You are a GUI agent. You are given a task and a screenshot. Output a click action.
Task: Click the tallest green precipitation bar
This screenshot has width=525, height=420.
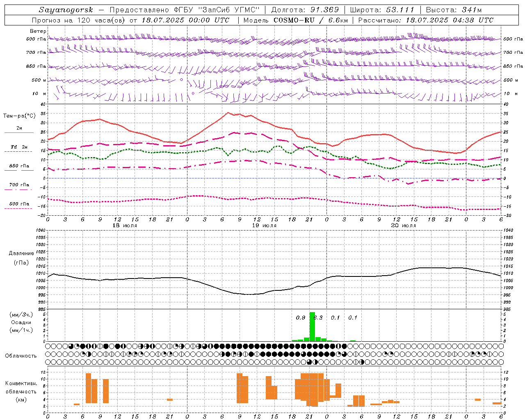point(312,327)
